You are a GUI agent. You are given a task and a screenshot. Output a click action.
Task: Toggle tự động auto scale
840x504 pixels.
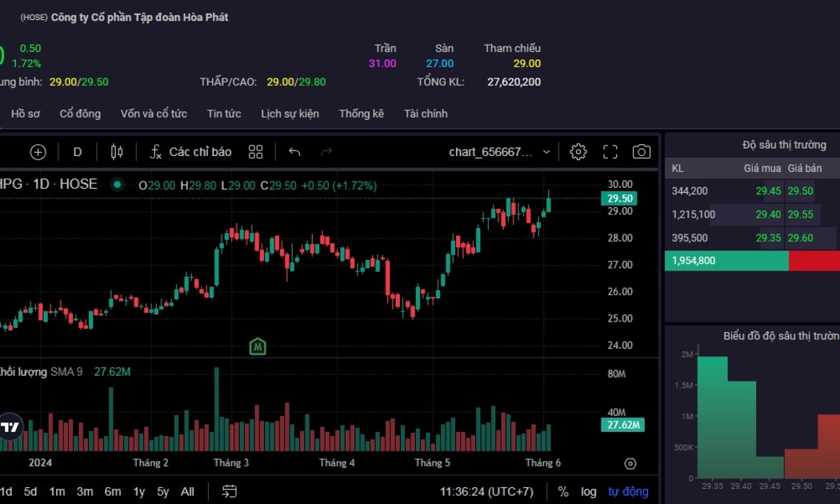point(628,491)
